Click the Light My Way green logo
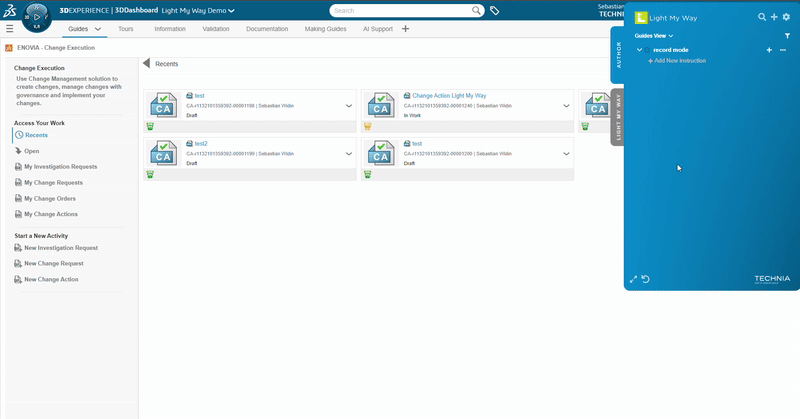 (641, 18)
